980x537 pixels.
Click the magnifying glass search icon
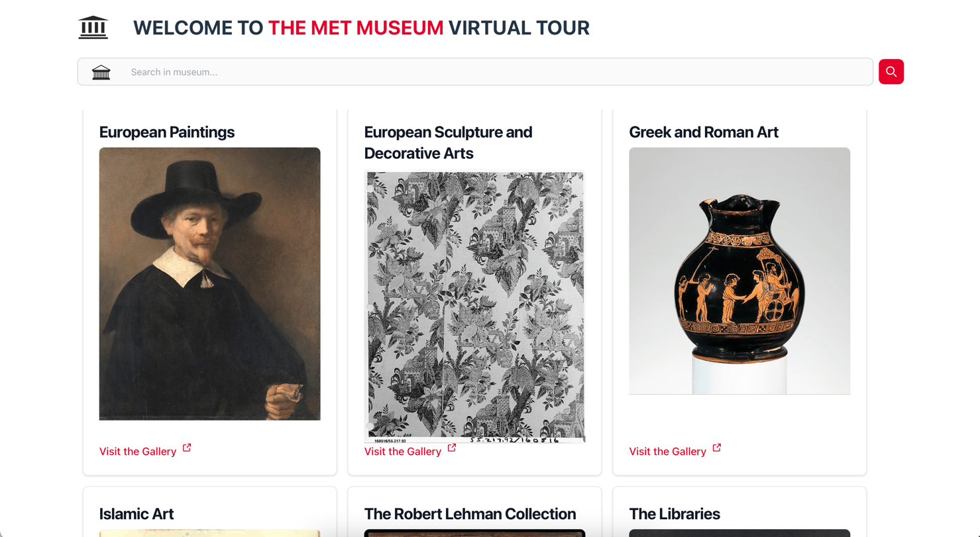[891, 72]
